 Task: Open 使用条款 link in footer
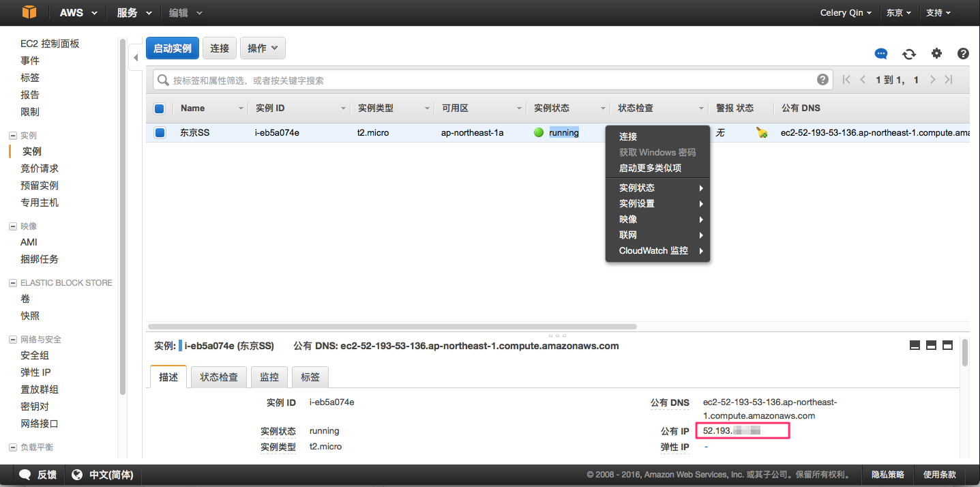coord(940,475)
